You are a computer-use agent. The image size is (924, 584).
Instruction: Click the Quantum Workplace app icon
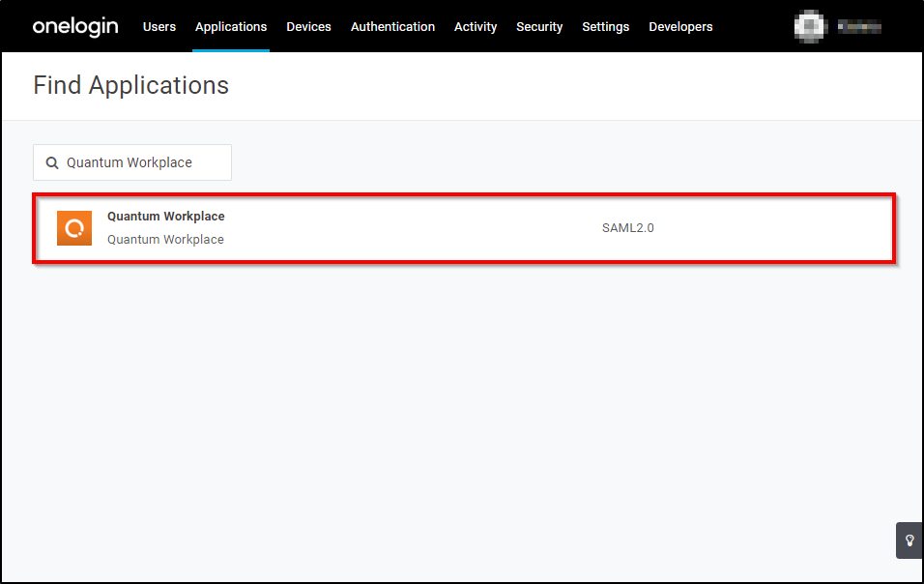click(74, 228)
